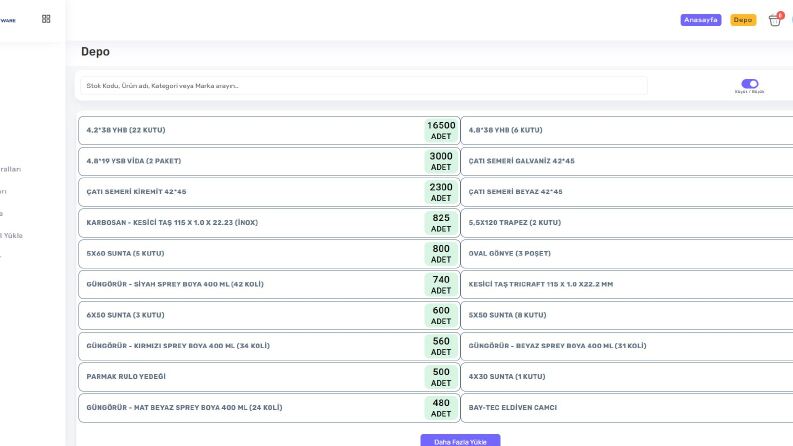This screenshot has width=793, height=446.
Task: Select ÇATI SEMERİ GALVANİZ 42*45 item
Action: click(x=627, y=161)
